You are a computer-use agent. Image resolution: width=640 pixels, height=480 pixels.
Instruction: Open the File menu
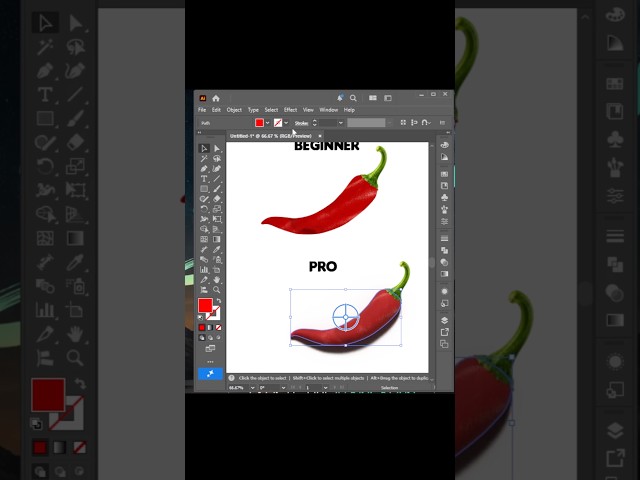202,110
